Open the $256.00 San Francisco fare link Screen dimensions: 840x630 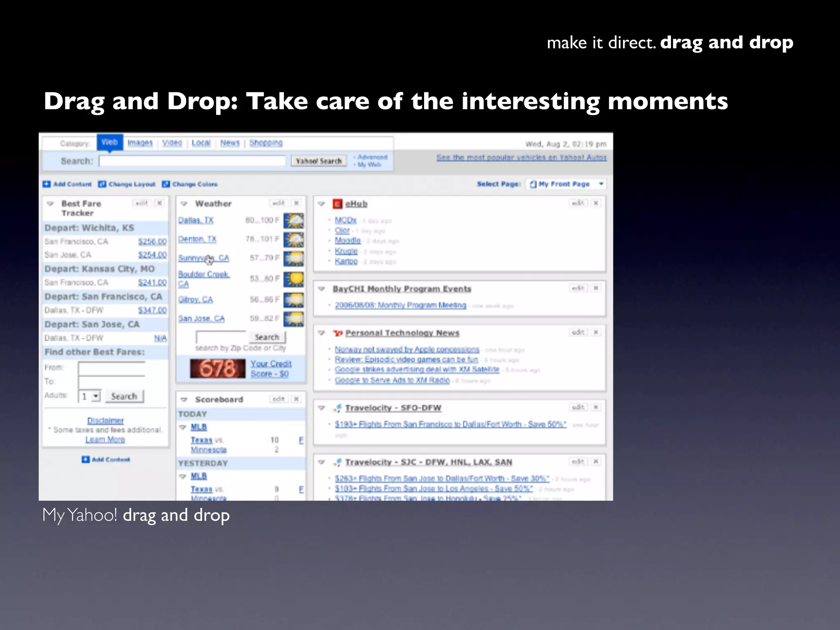click(153, 242)
